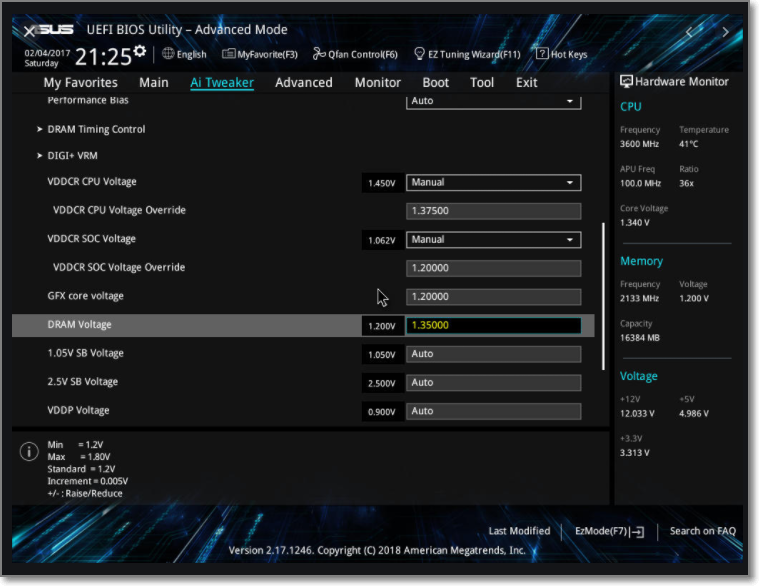Click the MyFavorite list icon
Image resolution: width=759 pixels, height=586 pixels.
coord(228,54)
